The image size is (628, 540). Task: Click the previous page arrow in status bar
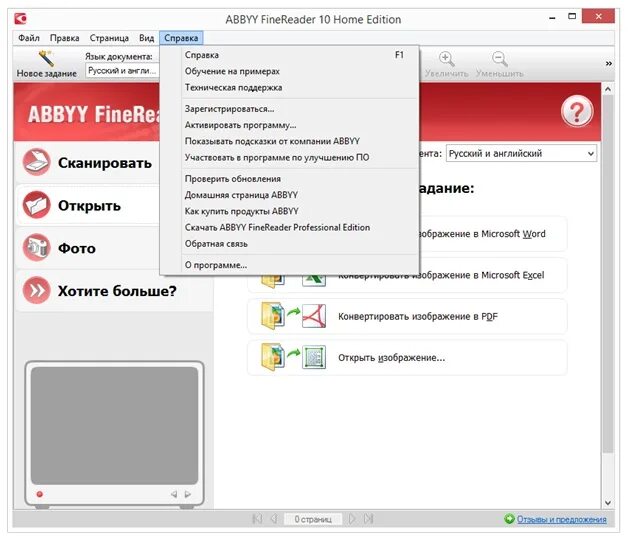pos(274,519)
